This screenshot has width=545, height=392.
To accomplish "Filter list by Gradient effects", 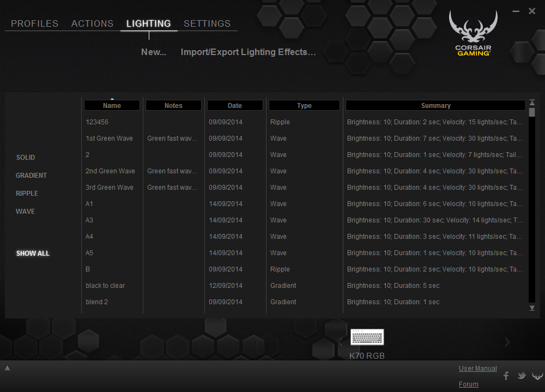I will tap(31, 176).
